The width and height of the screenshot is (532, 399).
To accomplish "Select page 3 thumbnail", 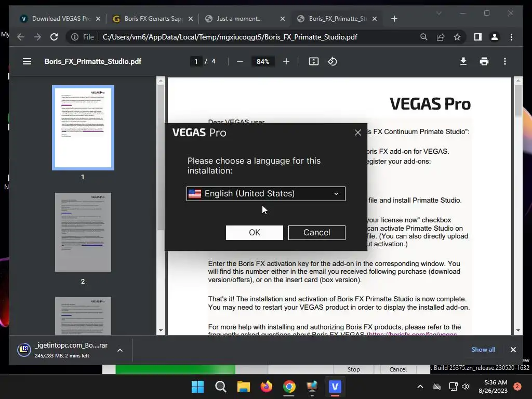I will (83, 316).
